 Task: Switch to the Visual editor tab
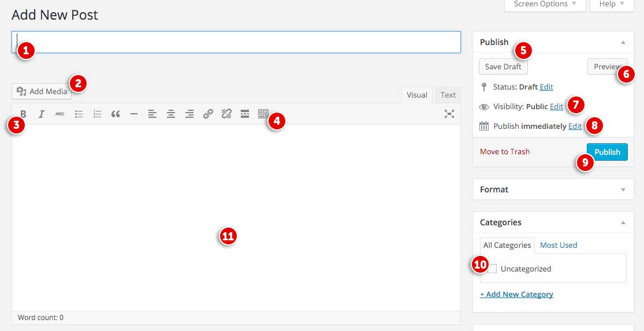pyautogui.click(x=417, y=95)
